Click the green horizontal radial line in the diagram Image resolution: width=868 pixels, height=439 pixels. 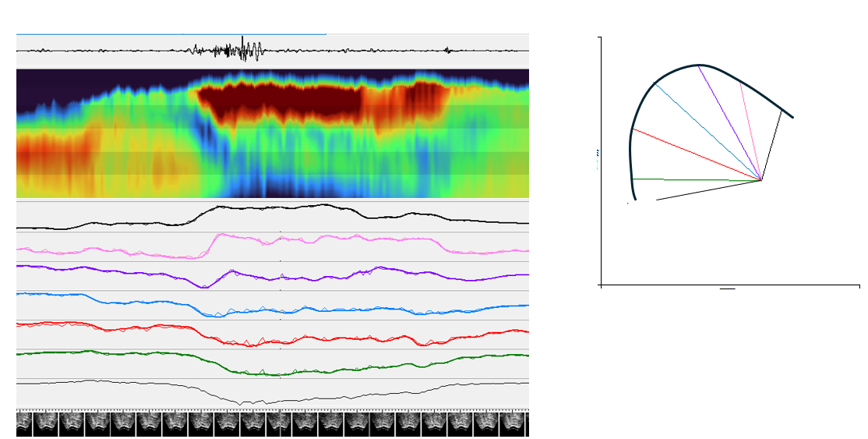point(697,179)
